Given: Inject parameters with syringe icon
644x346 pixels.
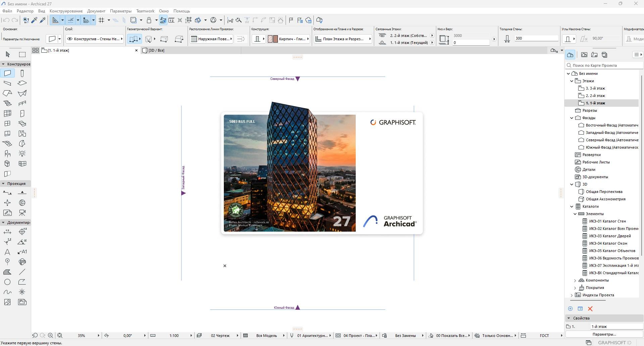Looking at the screenshot, I should 43,20.
